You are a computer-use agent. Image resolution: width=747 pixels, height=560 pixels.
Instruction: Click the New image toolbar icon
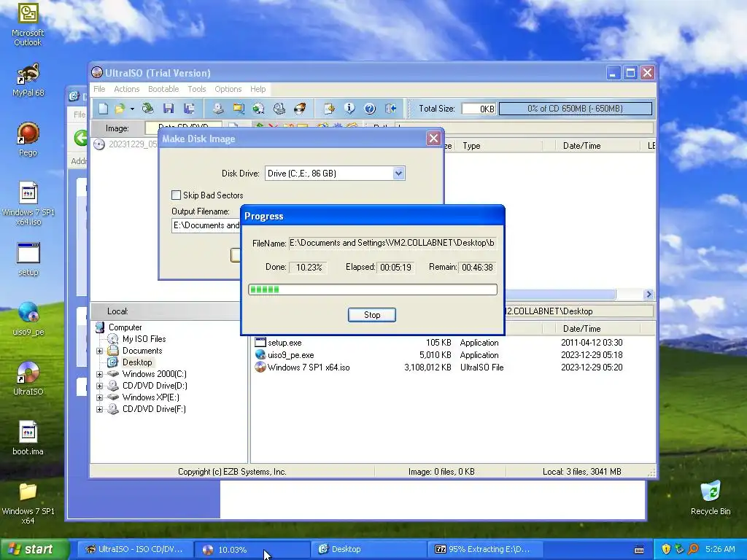coord(103,109)
